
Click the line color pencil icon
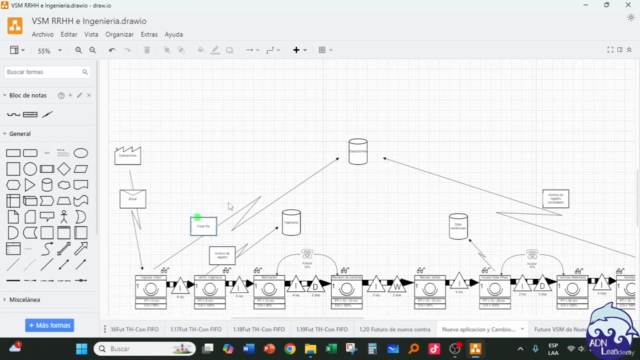pos(215,50)
